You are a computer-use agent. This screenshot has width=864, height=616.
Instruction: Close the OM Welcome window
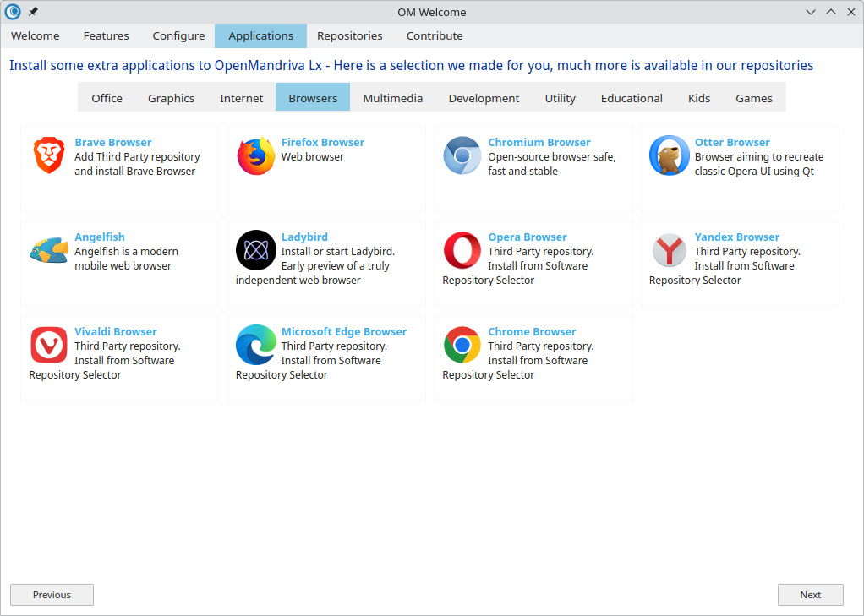[x=851, y=12]
